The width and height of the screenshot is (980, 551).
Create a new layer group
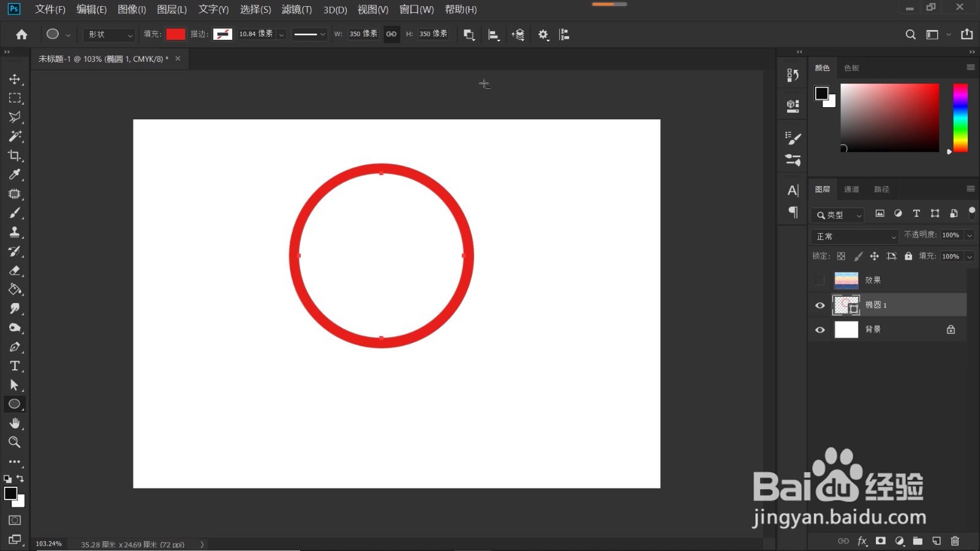click(918, 541)
